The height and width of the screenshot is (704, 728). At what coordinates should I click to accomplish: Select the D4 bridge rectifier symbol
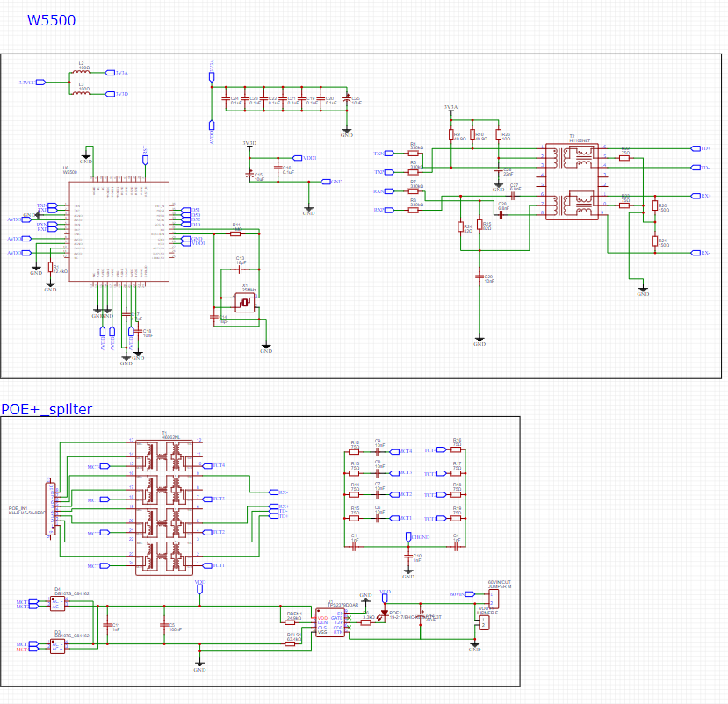(57, 604)
